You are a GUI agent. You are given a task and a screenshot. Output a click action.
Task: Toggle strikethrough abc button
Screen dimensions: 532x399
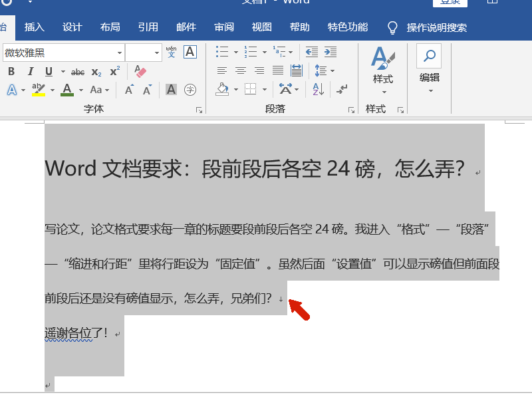(x=78, y=72)
